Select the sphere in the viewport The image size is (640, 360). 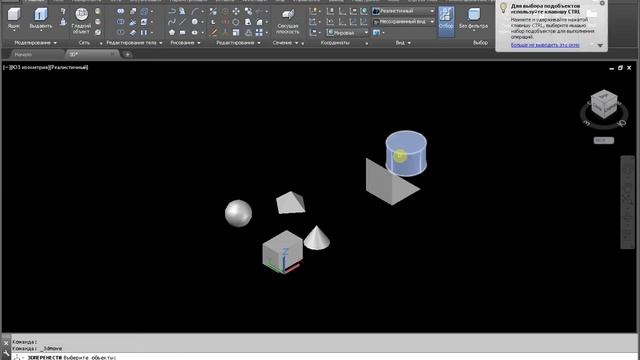coord(238,213)
